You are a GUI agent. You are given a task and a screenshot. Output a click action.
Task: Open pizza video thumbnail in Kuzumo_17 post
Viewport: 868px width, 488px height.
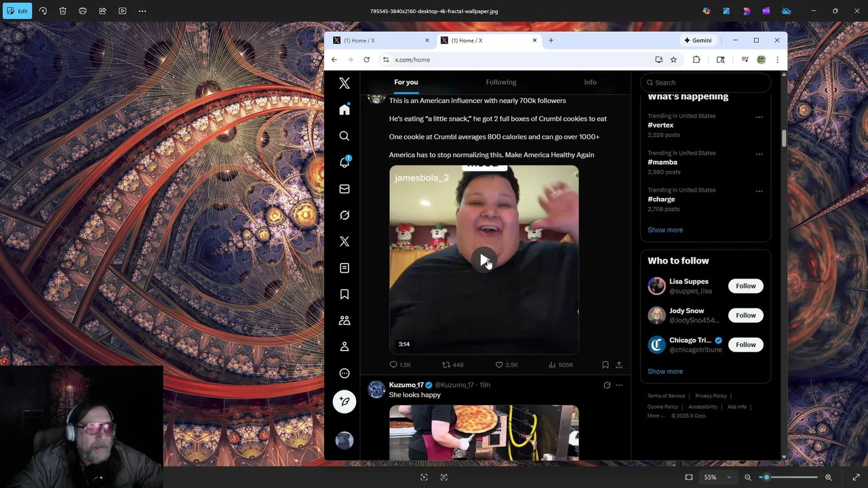484,432
